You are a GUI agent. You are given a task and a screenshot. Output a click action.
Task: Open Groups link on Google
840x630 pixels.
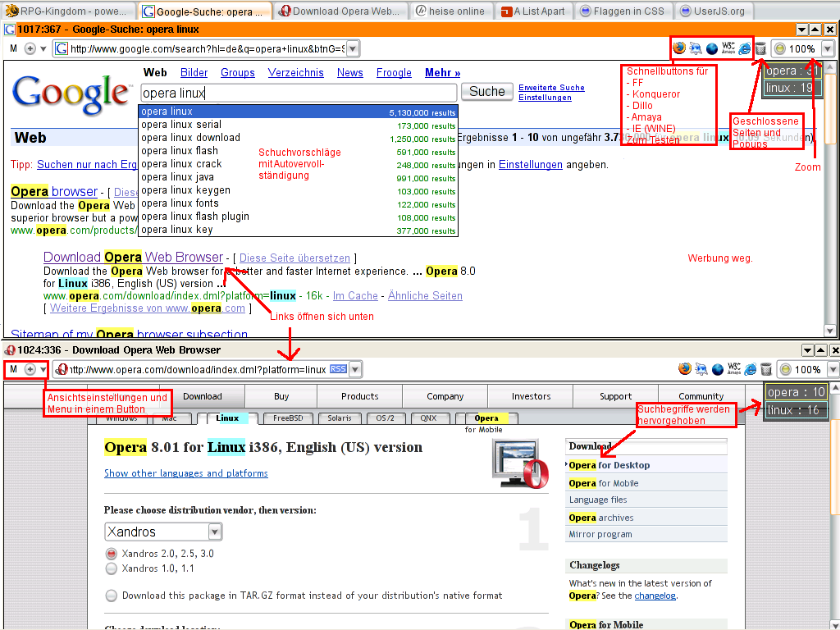click(x=237, y=72)
